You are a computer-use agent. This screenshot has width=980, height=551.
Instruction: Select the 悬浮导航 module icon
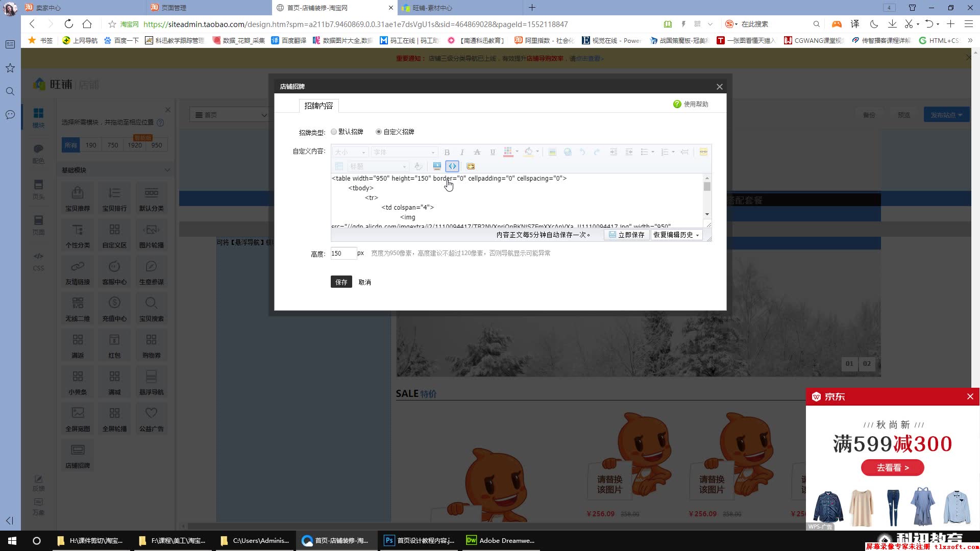pyautogui.click(x=152, y=382)
